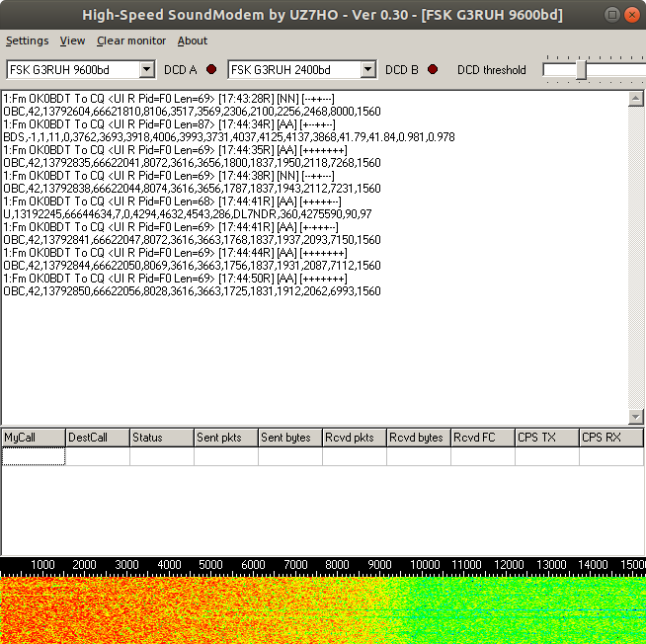Viewport: 646px width, 644px height.
Task: Expand the FSK G3RUH 9600bd dropdown arrow
Action: (x=146, y=69)
